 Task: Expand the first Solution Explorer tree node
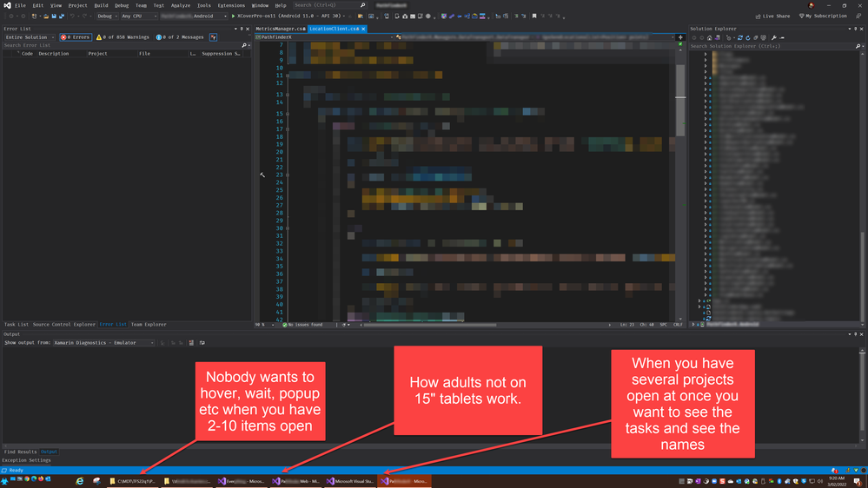[x=706, y=54]
